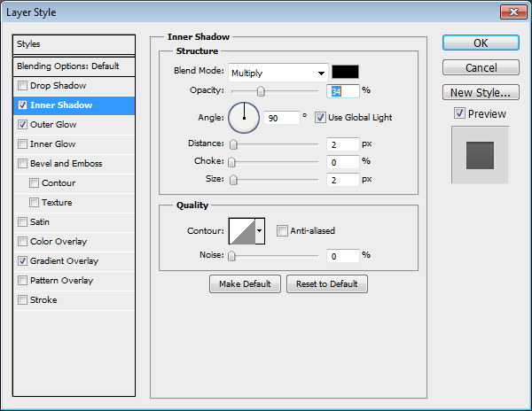Click the black shadow color swatch
The image size is (532, 411).
tap(345, 73)
